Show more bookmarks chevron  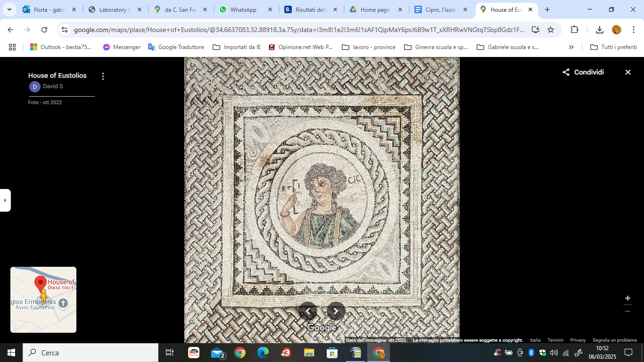pos(571,47)
